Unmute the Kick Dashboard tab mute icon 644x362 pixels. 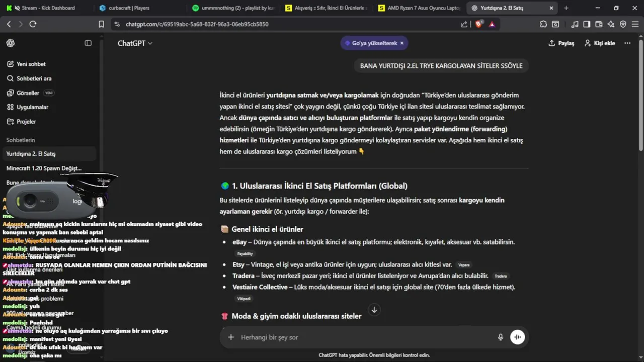pyautogui.click(x=18, y=8)
